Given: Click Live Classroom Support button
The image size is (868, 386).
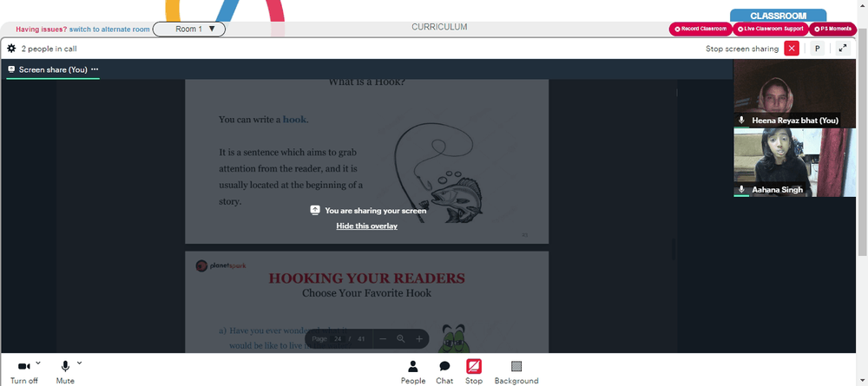Looking at the screenshot, I should (771, 29).
